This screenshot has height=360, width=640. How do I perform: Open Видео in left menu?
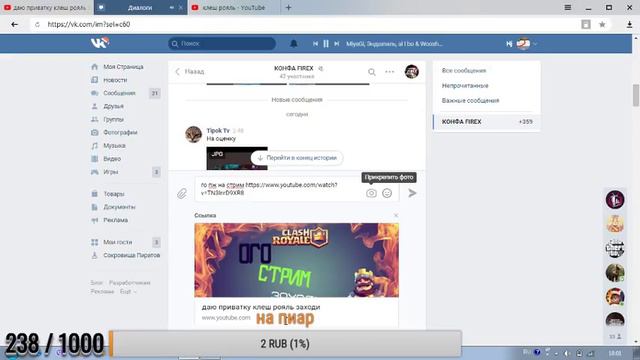tap(112, 158)
